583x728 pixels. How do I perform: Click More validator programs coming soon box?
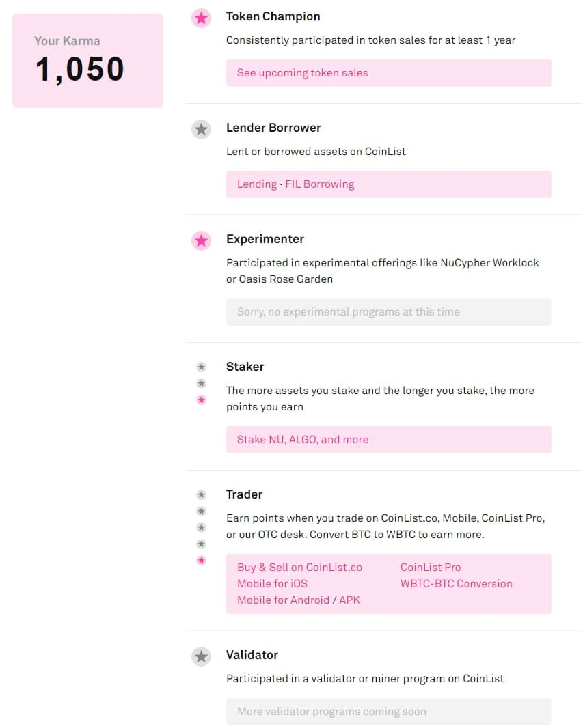pyautogui.click(x=388, y=712)
